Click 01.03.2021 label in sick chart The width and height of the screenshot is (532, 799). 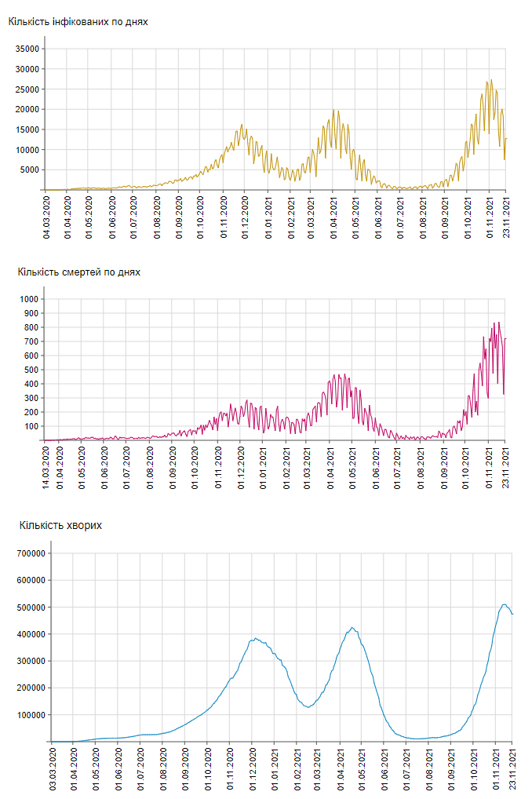pos(318,769)
